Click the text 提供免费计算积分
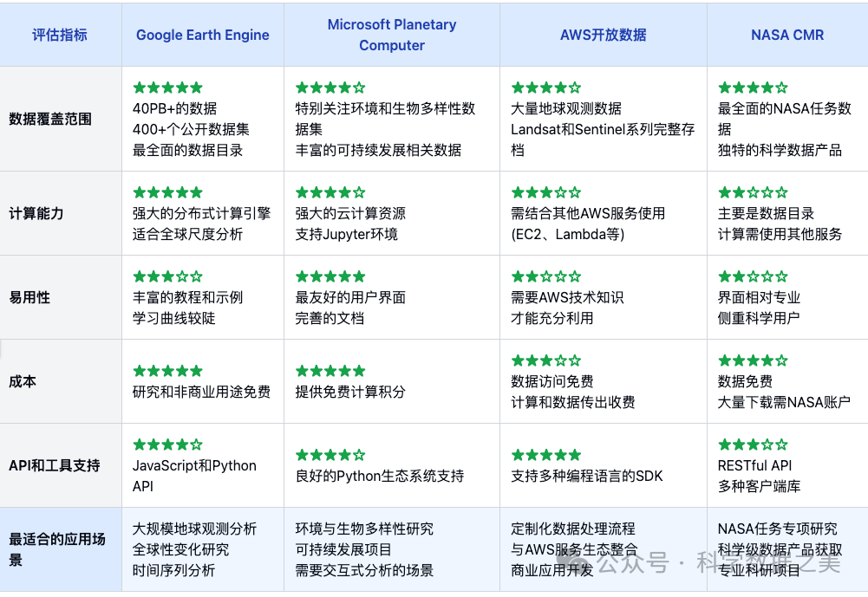Viewport: 868px width, 597px height. [350, 392]
